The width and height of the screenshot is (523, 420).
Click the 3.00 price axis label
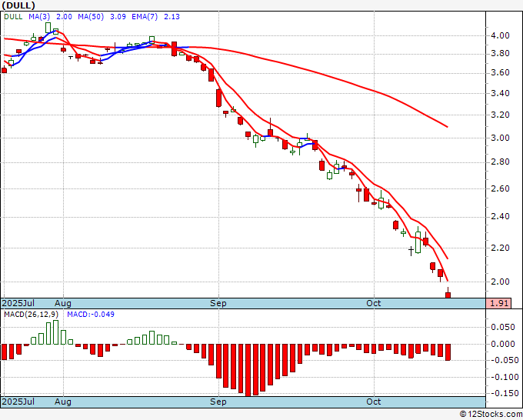pos(500,138)
